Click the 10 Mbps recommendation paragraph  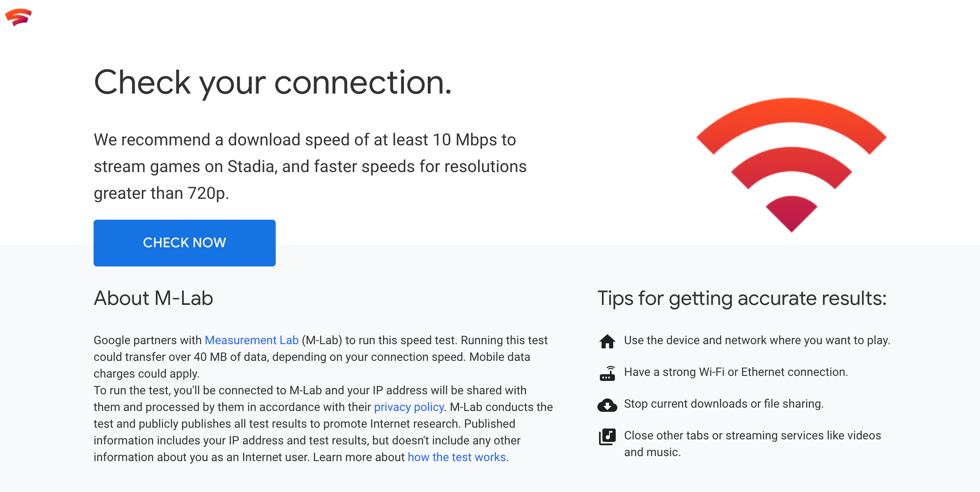tap(310, 166)
